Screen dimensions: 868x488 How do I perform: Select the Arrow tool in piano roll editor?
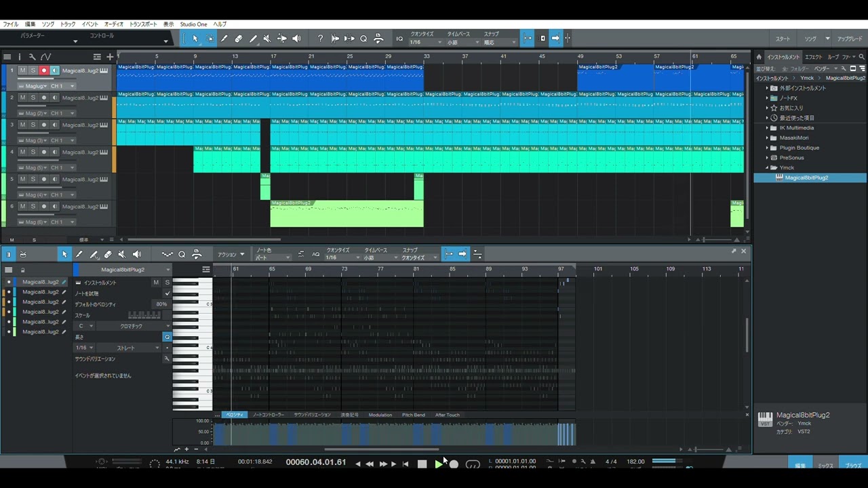tap(64, 254)
